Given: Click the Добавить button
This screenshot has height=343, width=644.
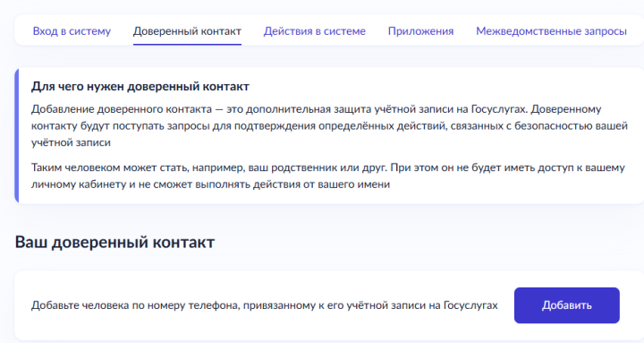Looking at the screenshot, I should (x=567, y=305).
